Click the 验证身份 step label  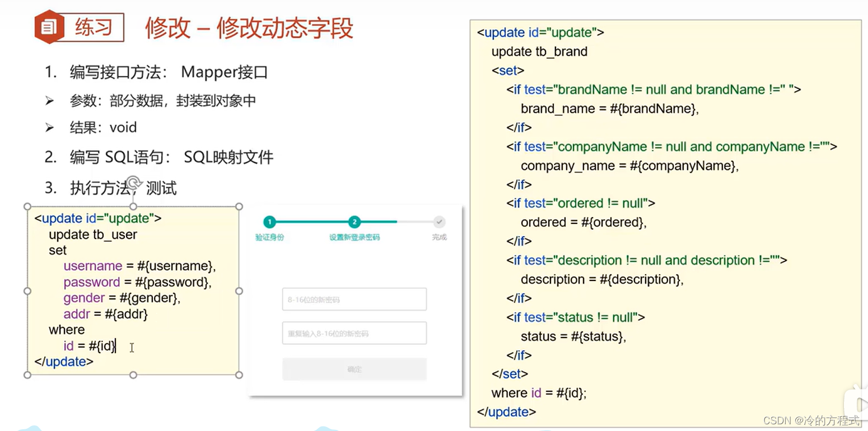pyautogui.click(x=270, y=237)
